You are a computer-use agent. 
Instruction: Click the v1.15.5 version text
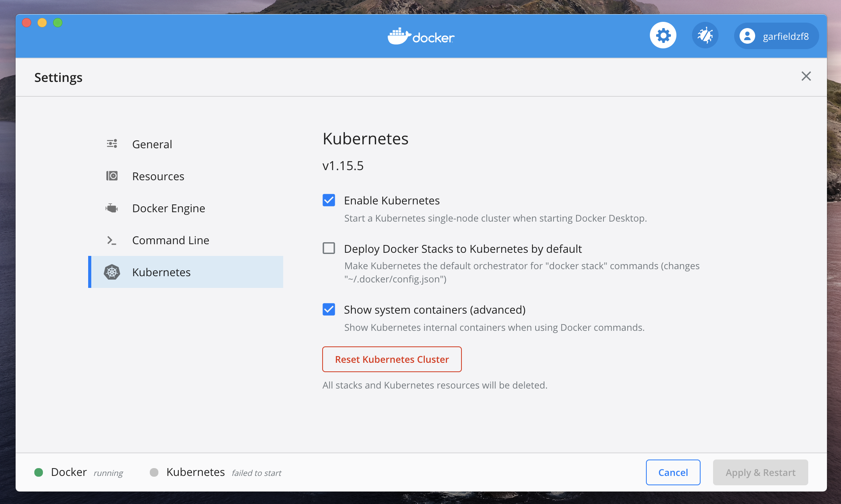(343, 166)
